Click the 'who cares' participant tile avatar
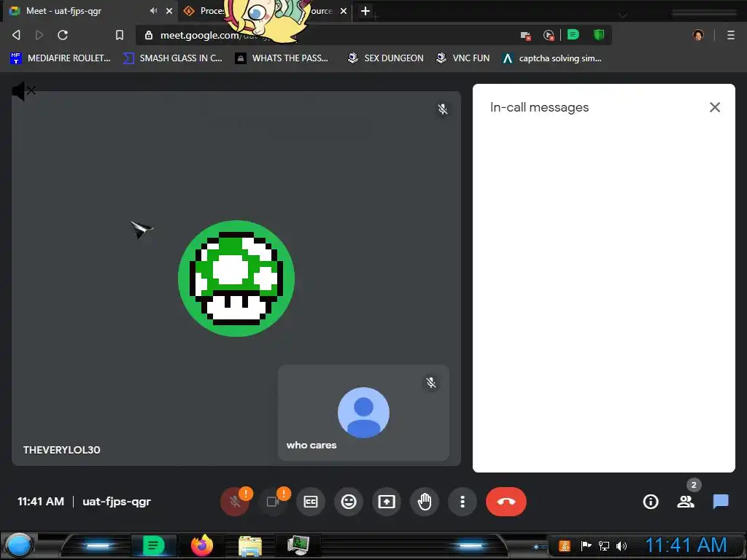The width and height of the screenshot is (747, 560). [363, 413]
